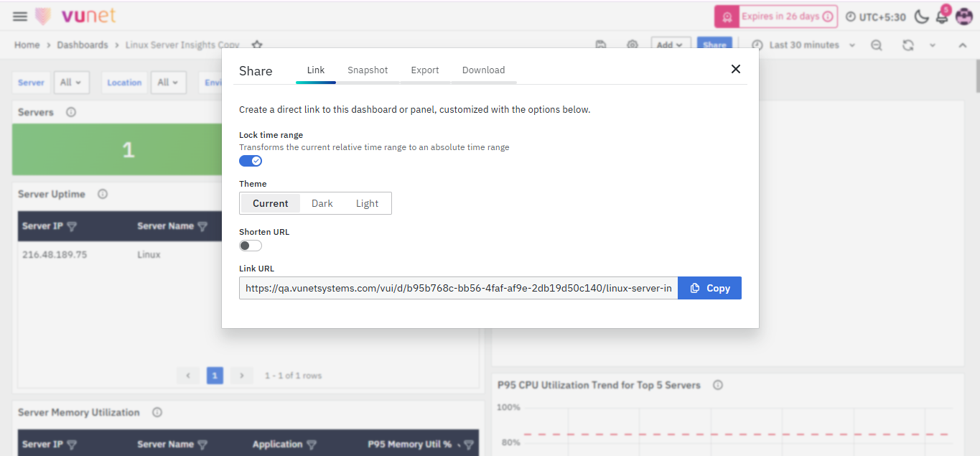Open the Last 30 minutes time picker
Screen dimensions: 980x456
[803, 45]
